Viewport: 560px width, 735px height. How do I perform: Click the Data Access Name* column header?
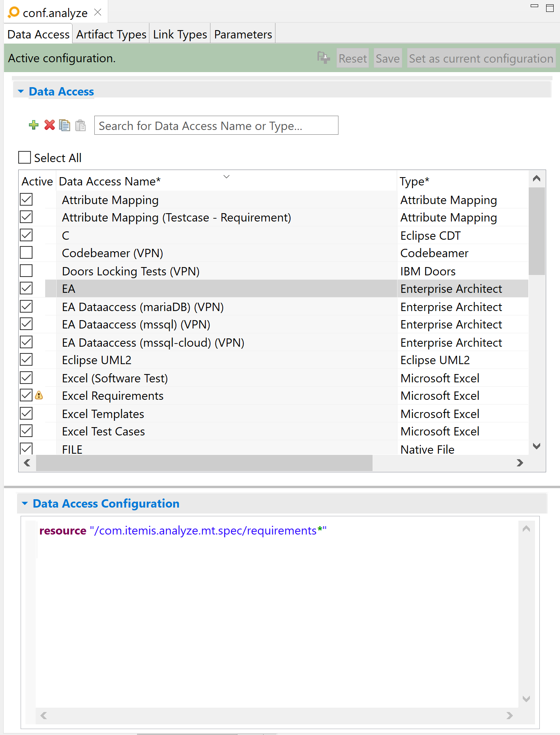(226, 181)
